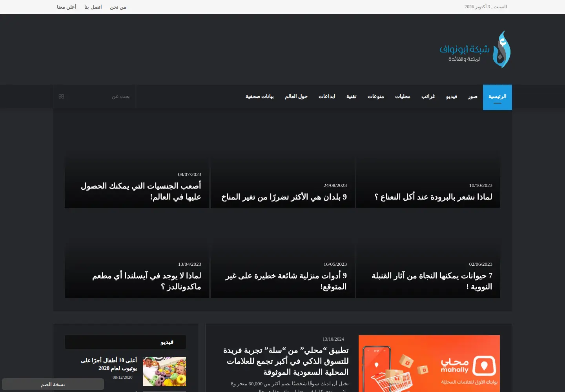Select منوعات in the navigation bar

(375, 96)
